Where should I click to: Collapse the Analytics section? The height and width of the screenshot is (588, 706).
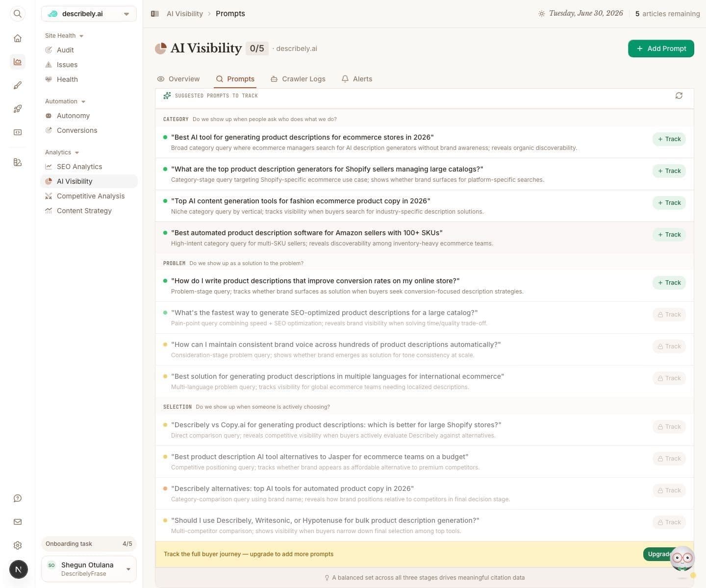[x=62, y=152]
